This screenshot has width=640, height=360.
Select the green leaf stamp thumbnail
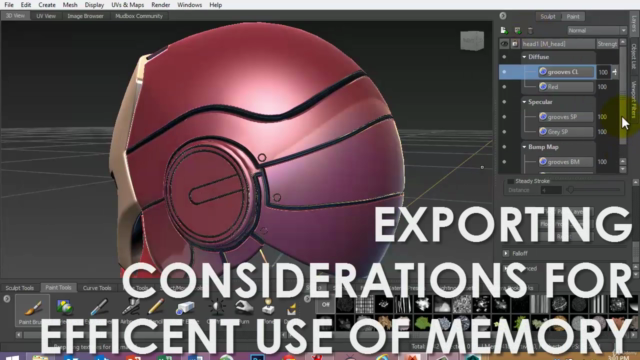pos(423,323)
